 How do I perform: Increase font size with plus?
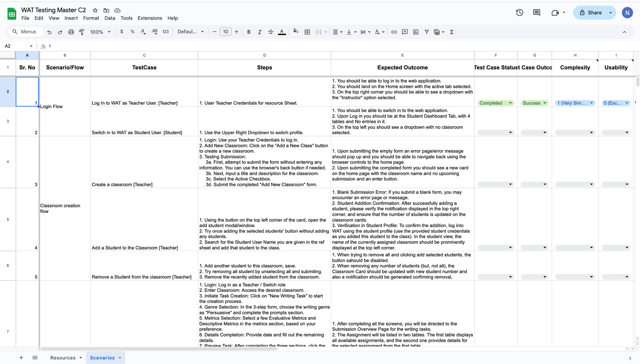(237, 32)
